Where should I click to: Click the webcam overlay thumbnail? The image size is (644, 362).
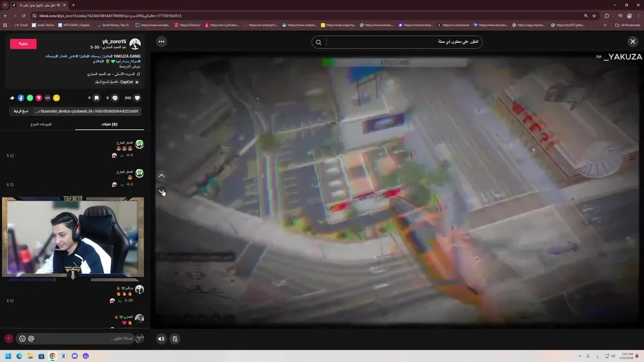click(73, 237)
